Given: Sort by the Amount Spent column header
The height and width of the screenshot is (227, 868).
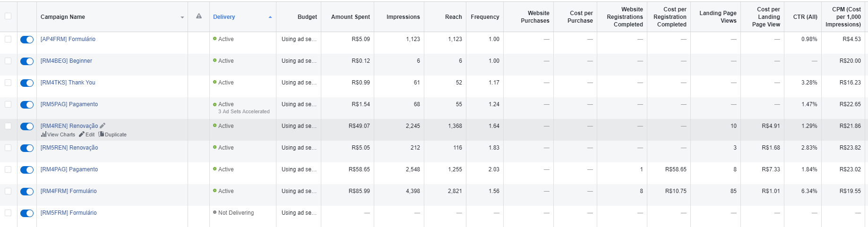Looking at the screenshot, I should pyautogui.click(x=350, y=17).
